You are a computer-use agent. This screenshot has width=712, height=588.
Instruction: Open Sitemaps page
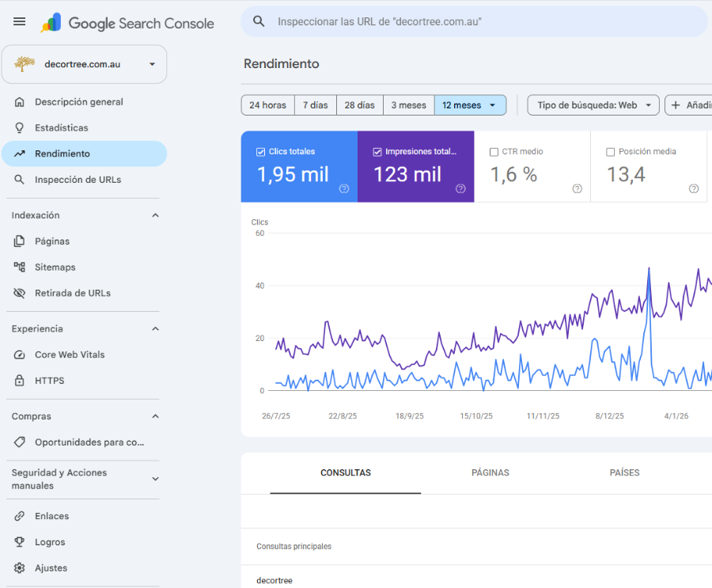[x=85, y=267]
